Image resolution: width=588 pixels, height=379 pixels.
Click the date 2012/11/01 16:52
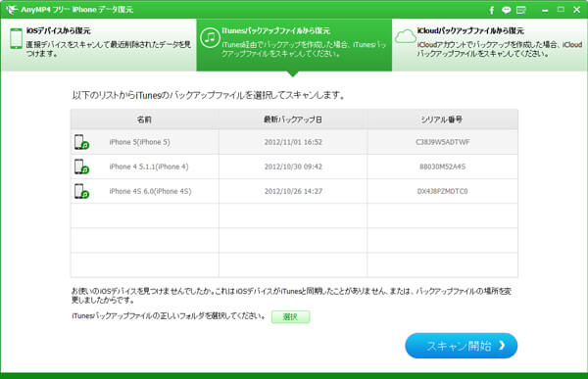pos(293,142)
